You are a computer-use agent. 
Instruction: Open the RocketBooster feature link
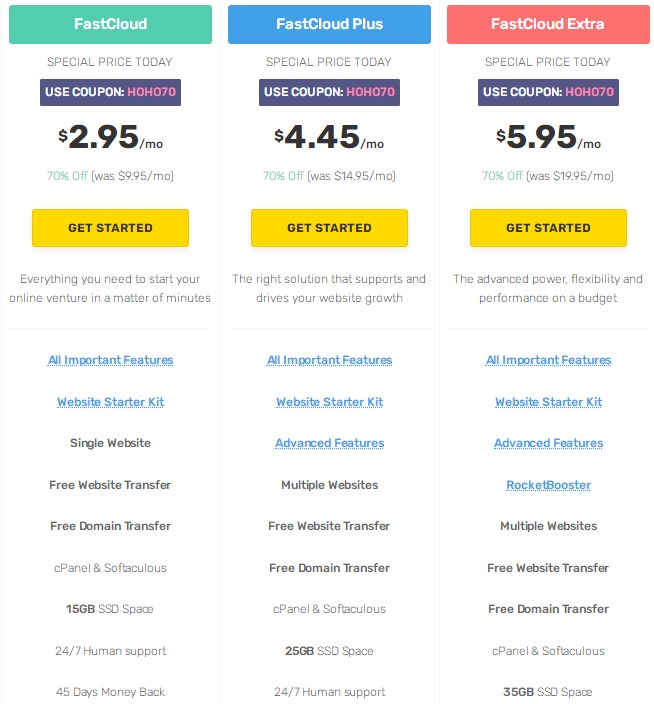tap(548, 485)
